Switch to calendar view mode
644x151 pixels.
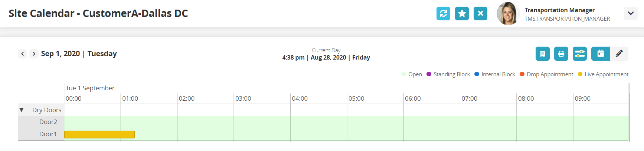[x=600, y=54]
